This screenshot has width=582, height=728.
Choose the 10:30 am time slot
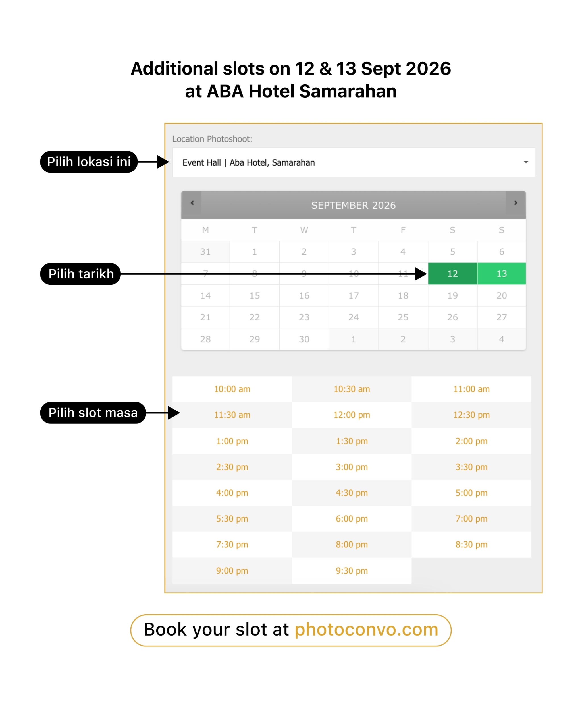352,389
